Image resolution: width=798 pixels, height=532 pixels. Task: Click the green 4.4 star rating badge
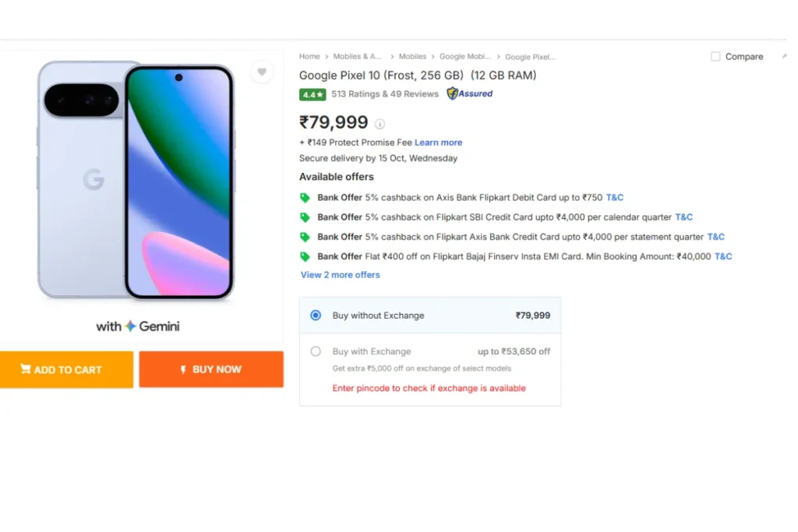(x=312, y=94)
